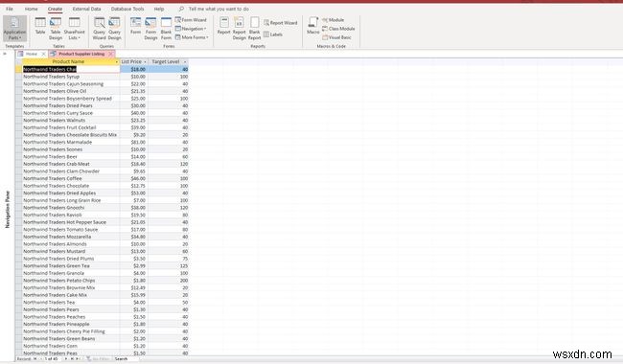Screen dimensions: 623x364
Task: Open the Help tab
Action: tap(159, 9)
